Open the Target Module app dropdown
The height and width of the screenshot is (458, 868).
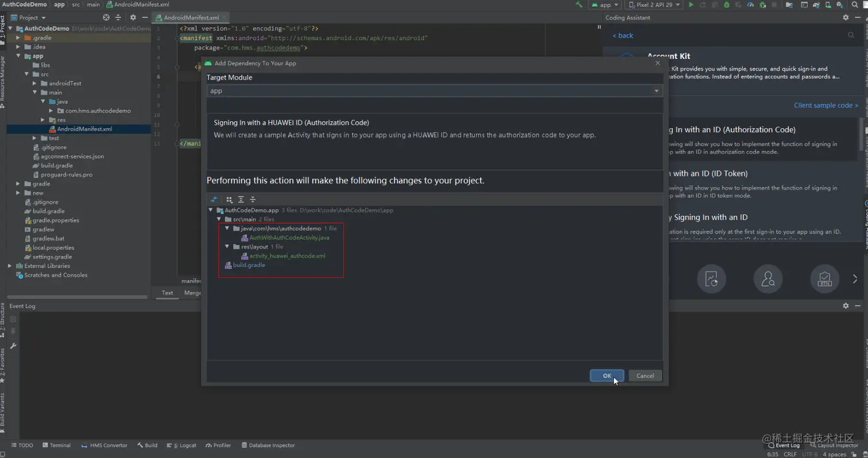pyautogui.click(x=435, y=91)
